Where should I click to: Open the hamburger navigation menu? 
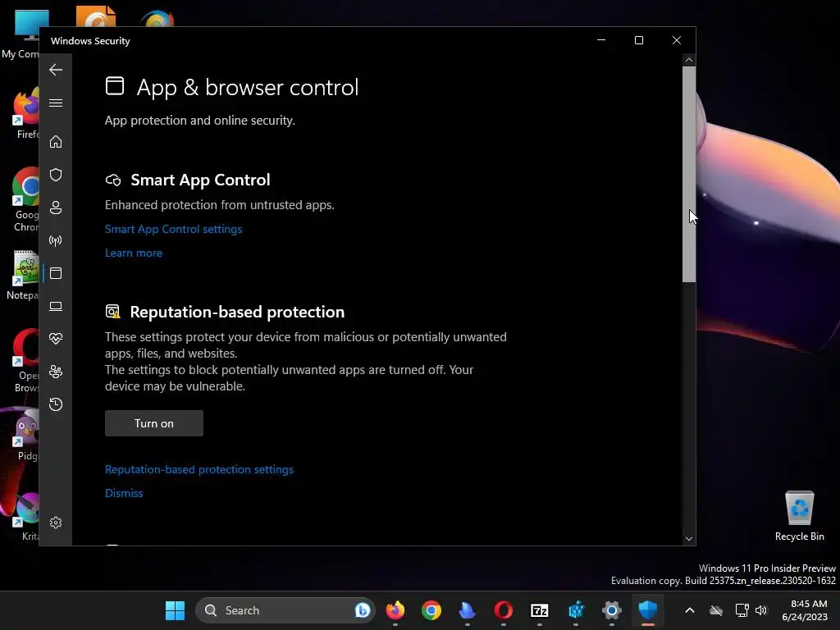coord(56,103)
